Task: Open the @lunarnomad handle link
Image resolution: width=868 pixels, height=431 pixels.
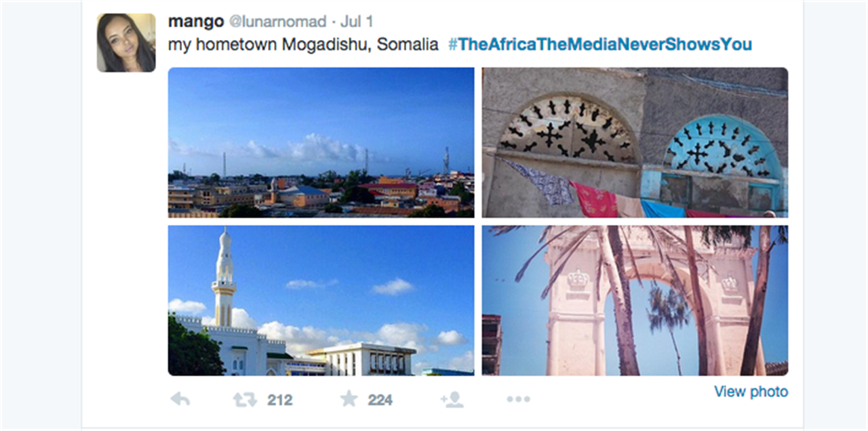Action: pos(277,22)
